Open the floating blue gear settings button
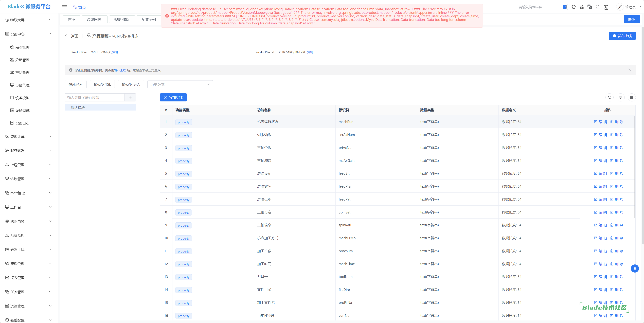Image resolution: width=644 pixels, height=323 pixels. pos(635,268)
